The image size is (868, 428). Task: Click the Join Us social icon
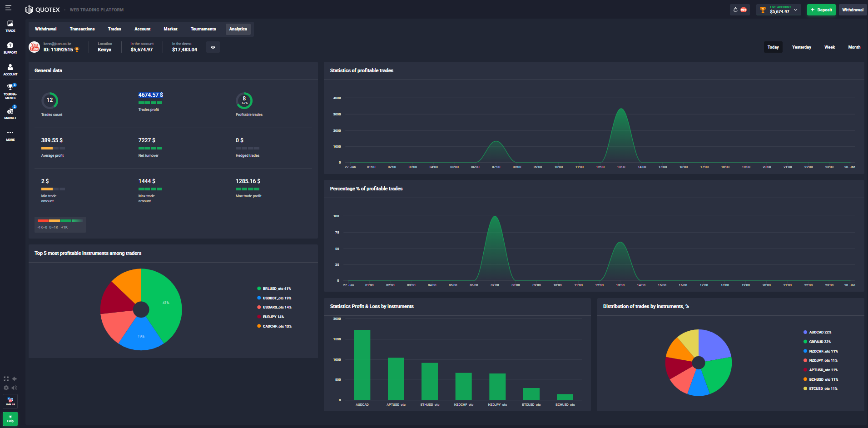10,401
